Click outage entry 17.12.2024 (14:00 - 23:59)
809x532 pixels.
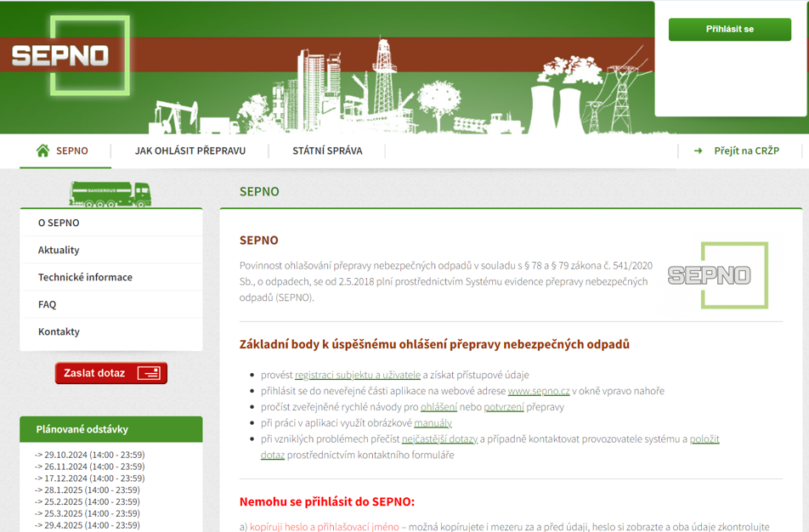point(90,478)
